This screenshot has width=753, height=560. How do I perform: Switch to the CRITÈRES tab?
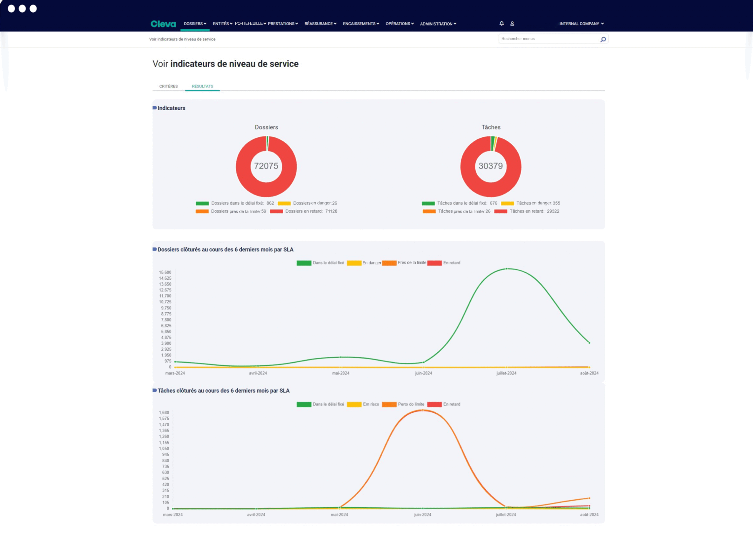[x=169, y=86]
